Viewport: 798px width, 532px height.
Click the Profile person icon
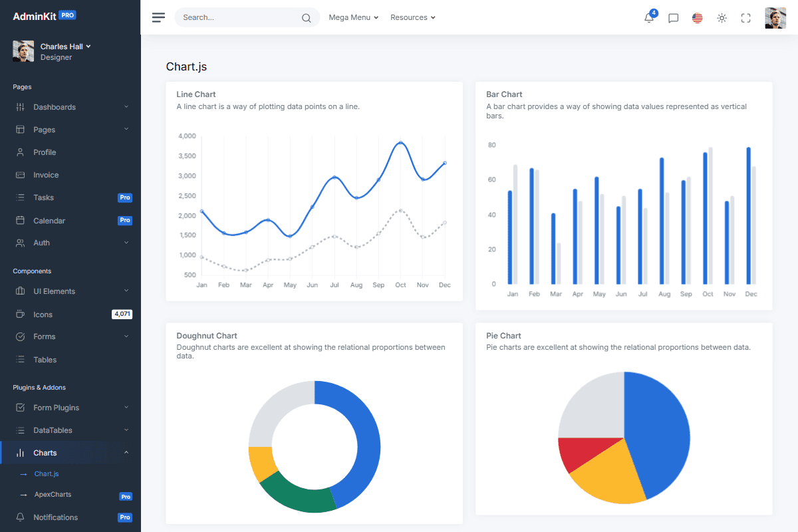tap(20, 152)
